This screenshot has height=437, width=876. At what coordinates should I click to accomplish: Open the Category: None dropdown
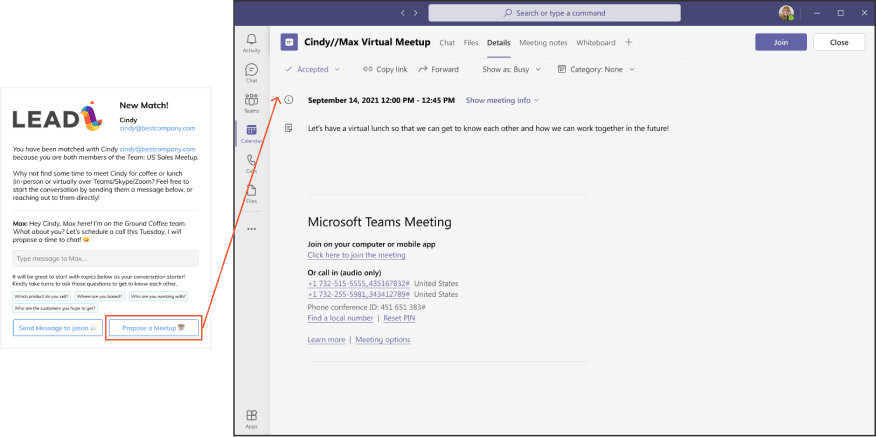point(601,69)
